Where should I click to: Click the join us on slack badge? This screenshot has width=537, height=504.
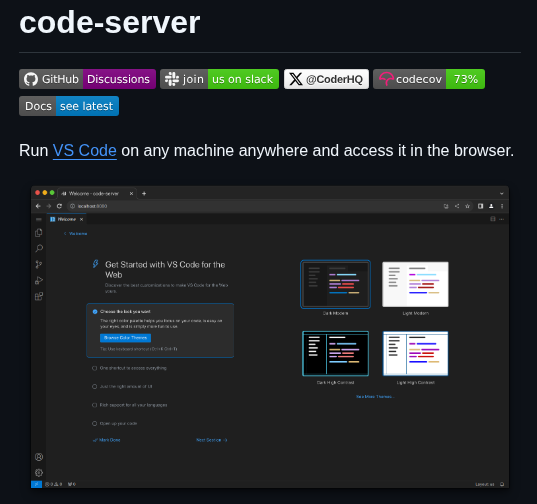tap(220, 79)
